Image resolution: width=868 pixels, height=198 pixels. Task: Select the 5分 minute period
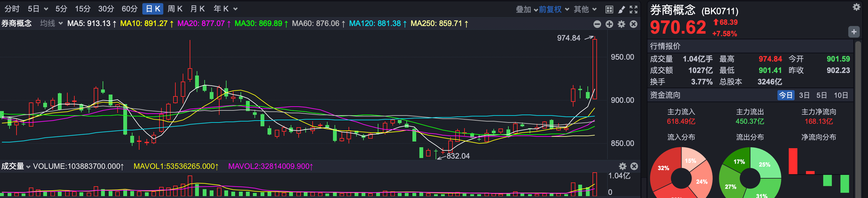point(61,9)
